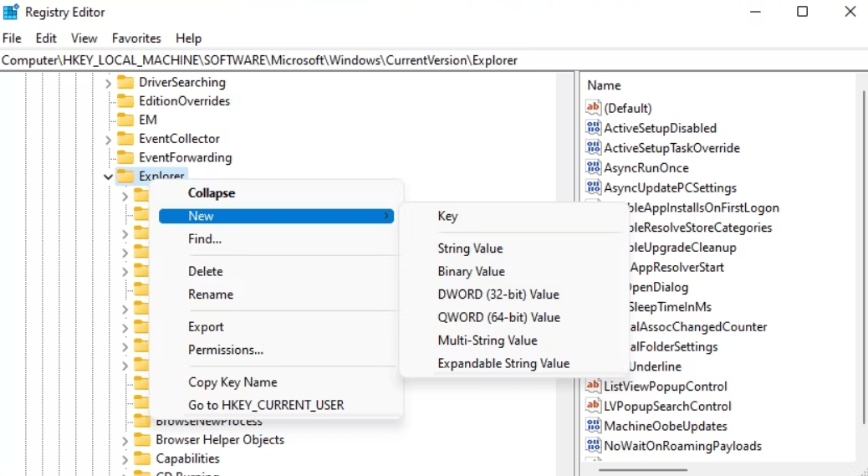Screen dimensions: 868x476
Task: Click the MachineOobeUpdates value icon
Action: pyautogui.click(x=593, y=426)
